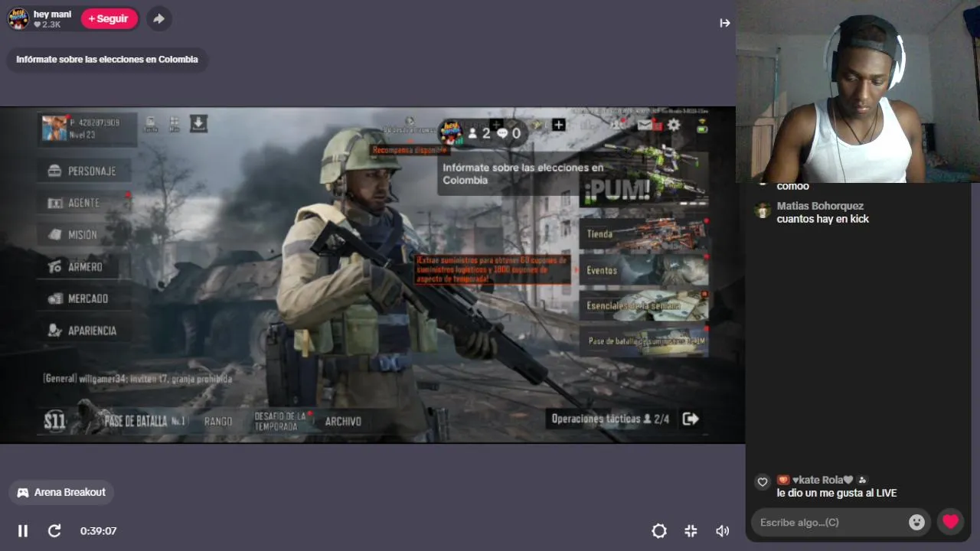Reload the stream player
Image resolution: width=980 pixels, height=551 pixels.
click(54, 530)
